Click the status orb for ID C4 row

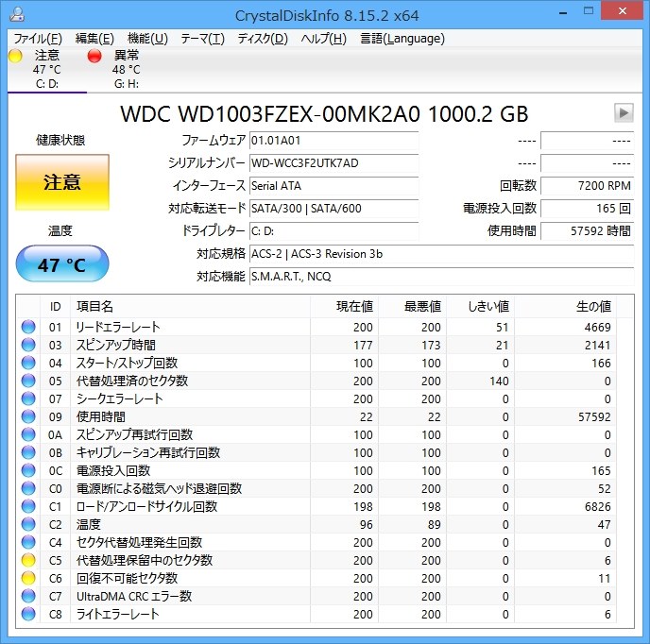(x=28, y=542)
